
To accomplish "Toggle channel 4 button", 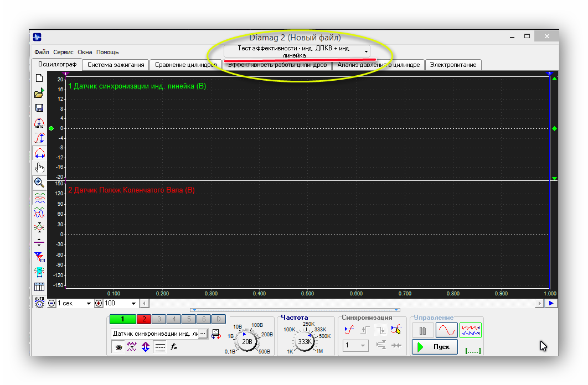I will (174, 319).
